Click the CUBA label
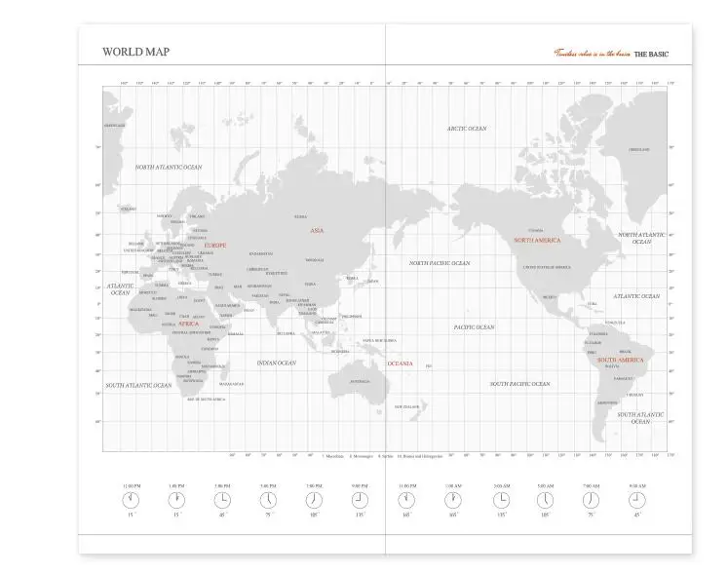Viewport: 728px width, 574px height. point(592,304)
